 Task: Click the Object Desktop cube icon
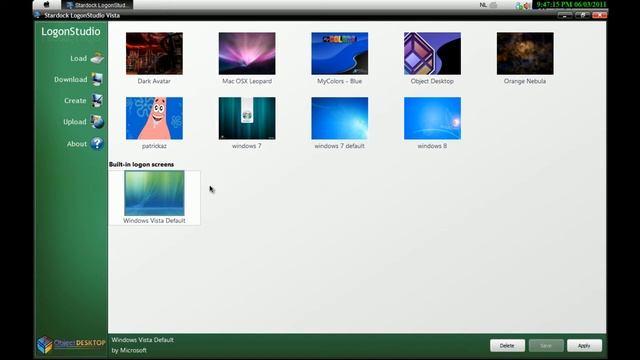pos(44,345)
